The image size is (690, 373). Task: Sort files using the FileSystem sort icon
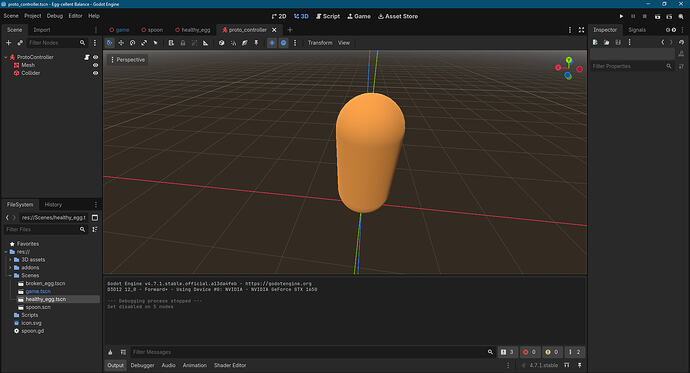coord(95,229)
